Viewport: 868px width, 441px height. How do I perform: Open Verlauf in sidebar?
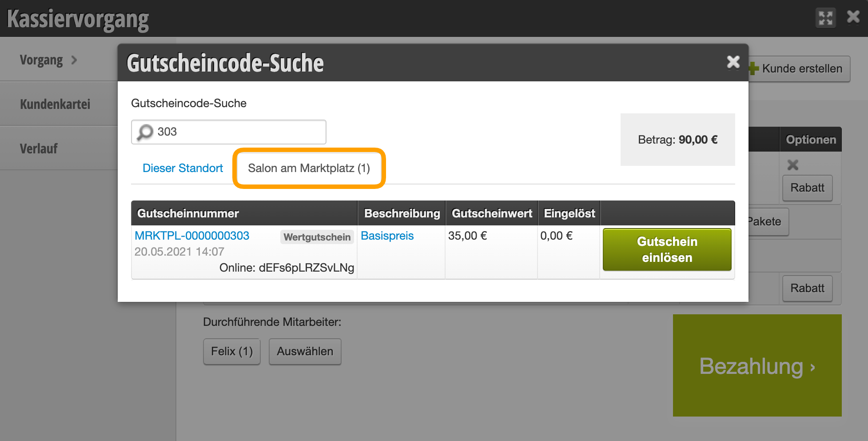(x=39, y=148)
